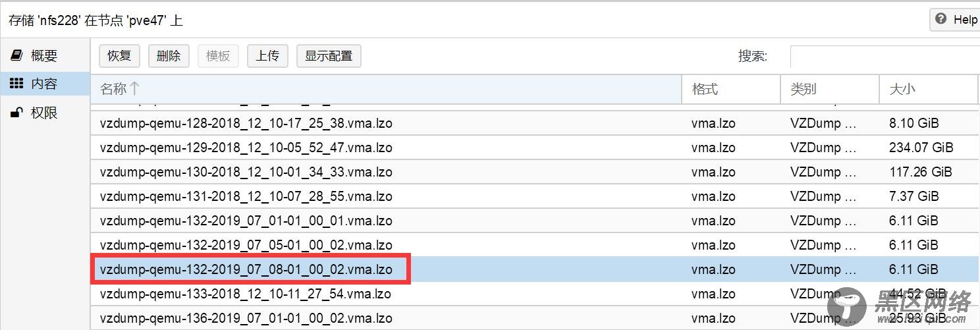The width and height of the screenshot is (980, 330).
Task: Select the vzdump-qemu-128 backup file row
Action: click(x=246, y=123)
